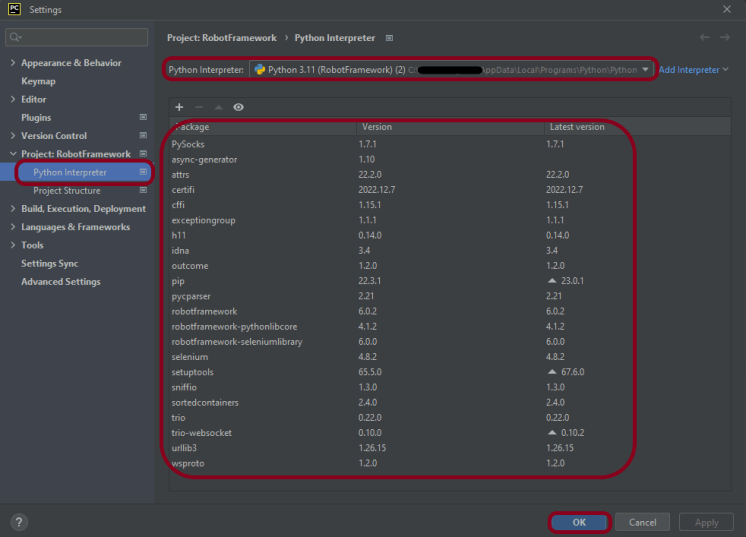Click the upgrade arrow for trio-websocket
Image resolution: width=746 pixels, height=537 pixels.
coord(553,432)
